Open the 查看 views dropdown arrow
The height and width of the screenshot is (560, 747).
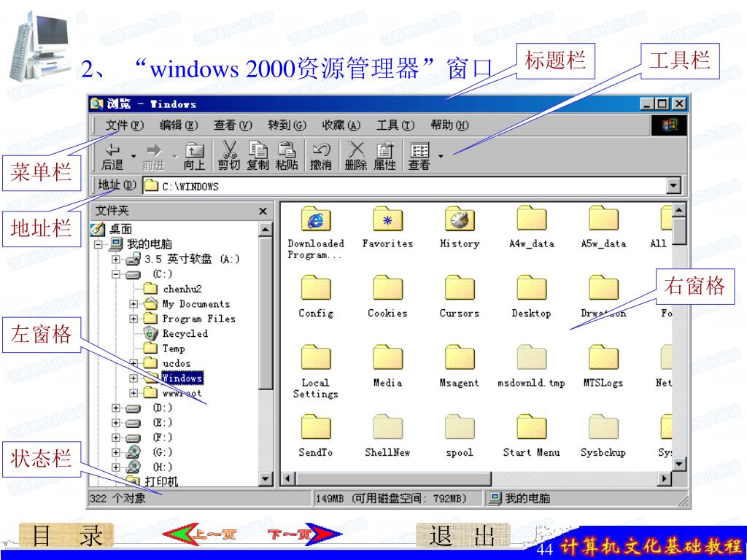pos(441,156)
